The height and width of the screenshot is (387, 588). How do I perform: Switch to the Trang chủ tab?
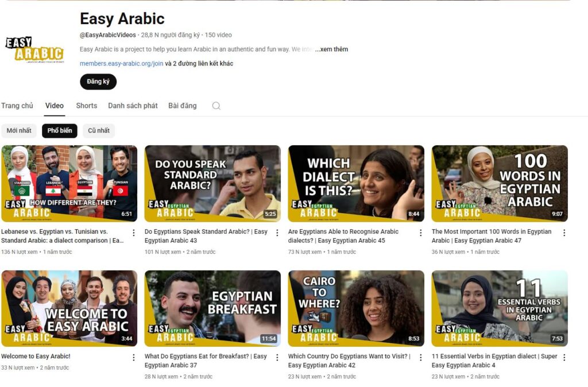pyautogui.click(x=17, y=106)
